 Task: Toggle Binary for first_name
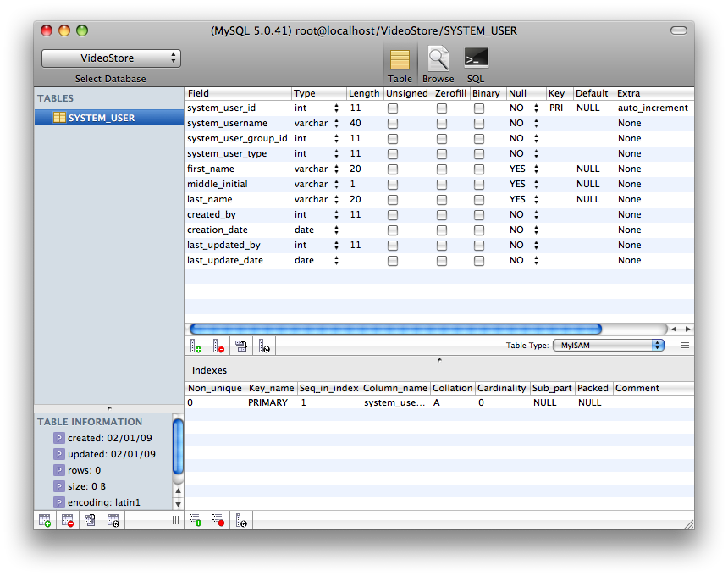[478, 169]
